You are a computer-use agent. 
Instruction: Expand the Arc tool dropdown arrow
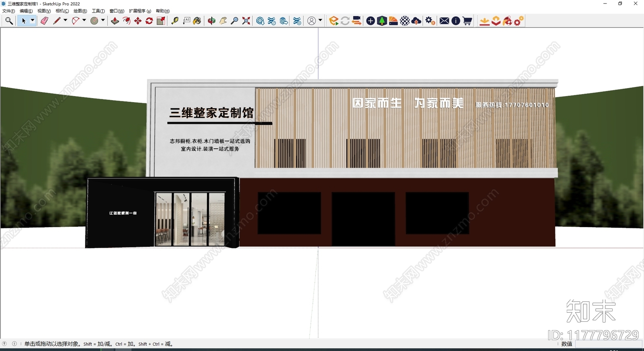84,21
